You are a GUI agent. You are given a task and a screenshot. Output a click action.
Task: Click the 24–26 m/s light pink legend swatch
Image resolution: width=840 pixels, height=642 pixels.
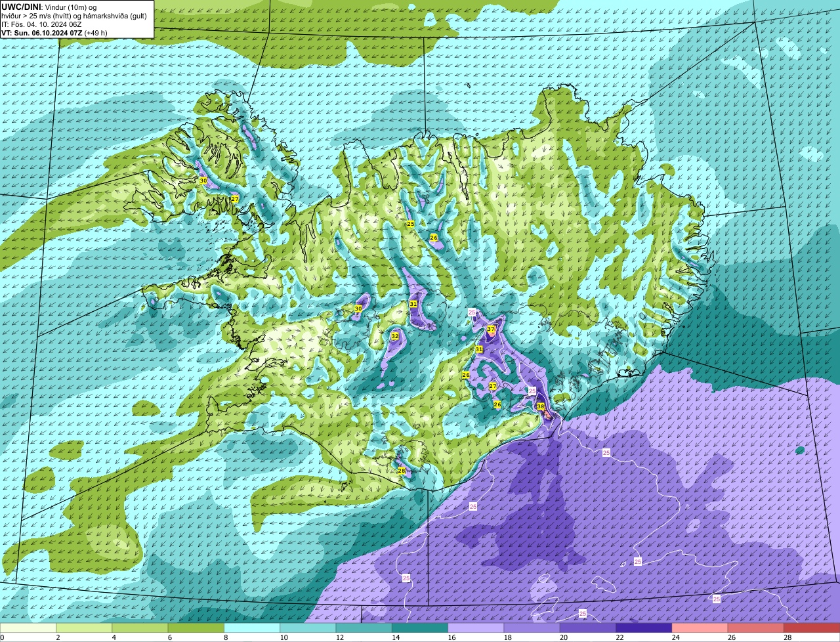(x=700, y=628)
